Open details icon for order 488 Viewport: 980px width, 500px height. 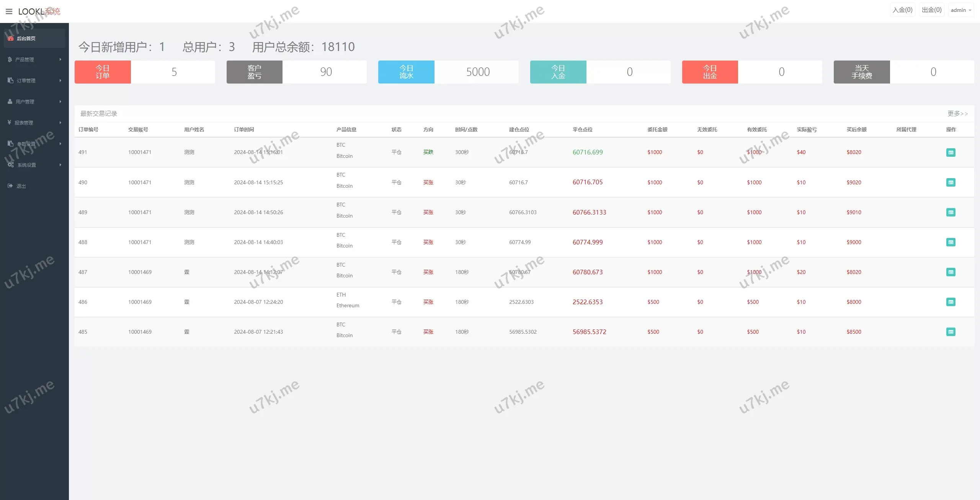click(951, 242)
